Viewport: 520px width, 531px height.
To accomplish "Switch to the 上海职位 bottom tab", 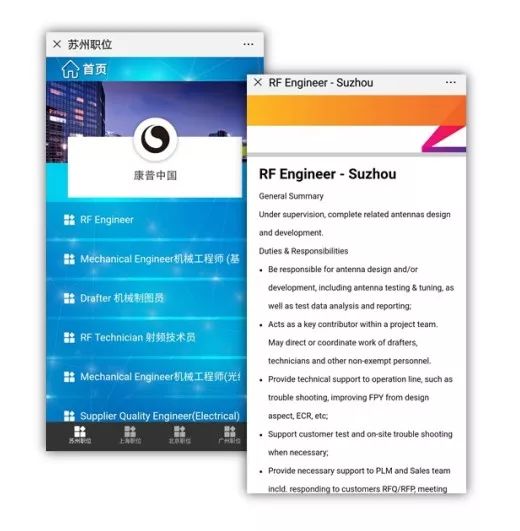I will pyautogui.click(x=130, y=436).
